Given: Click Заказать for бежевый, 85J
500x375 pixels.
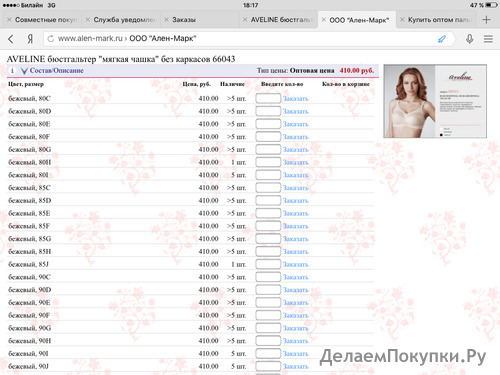Looking at the screenshot, I should [x=295, y=264].
